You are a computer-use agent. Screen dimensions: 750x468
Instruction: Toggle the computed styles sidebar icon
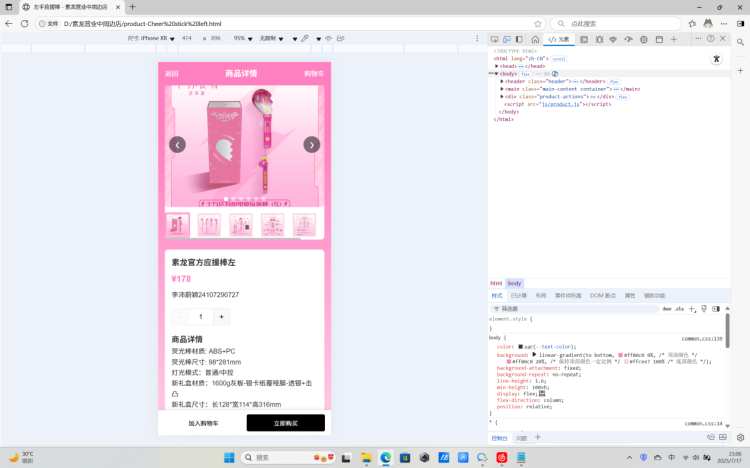pos(716,309)
